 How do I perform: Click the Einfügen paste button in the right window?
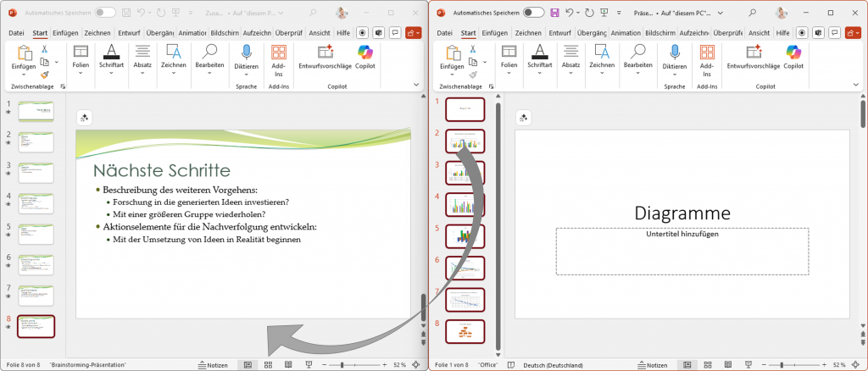pos(453,58)
